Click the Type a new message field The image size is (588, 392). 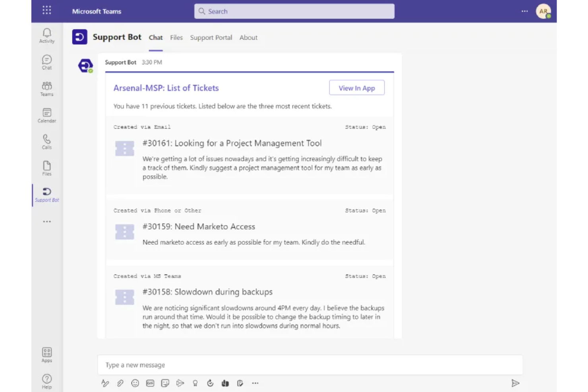click(x=310, y=365)
